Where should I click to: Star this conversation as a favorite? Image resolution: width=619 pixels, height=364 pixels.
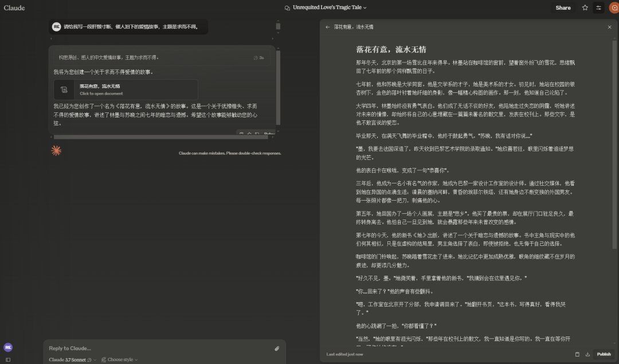[585, 7]
